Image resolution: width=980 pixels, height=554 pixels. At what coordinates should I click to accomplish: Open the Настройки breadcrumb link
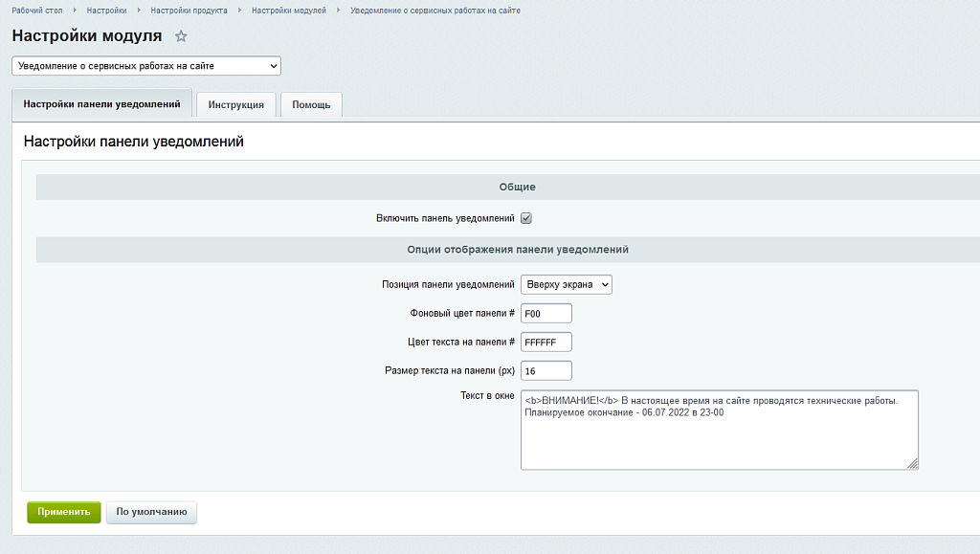[x=106, y=10]
